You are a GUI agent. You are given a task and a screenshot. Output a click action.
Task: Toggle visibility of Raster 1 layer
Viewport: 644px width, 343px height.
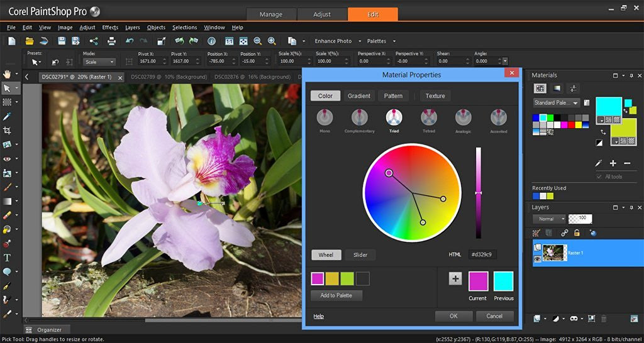(x=538, y=258)
